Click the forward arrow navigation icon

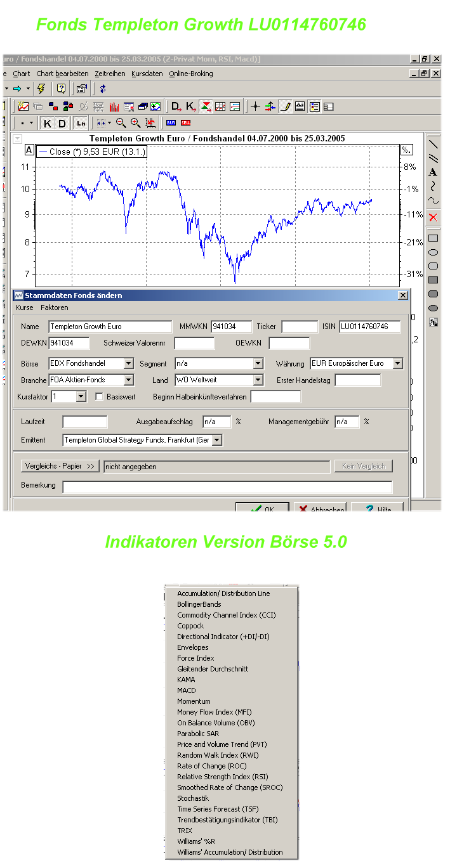(18, 89)
